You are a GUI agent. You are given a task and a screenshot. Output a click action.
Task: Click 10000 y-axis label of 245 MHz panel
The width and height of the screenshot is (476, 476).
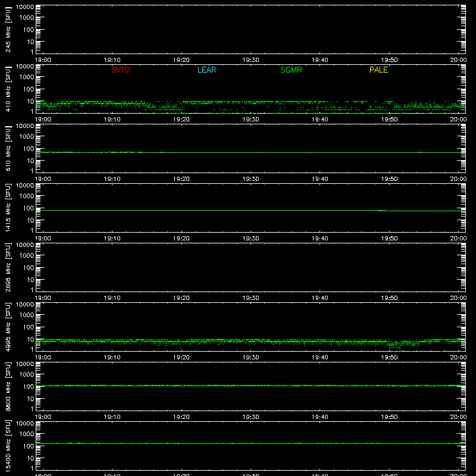click(x=25, y=7)
